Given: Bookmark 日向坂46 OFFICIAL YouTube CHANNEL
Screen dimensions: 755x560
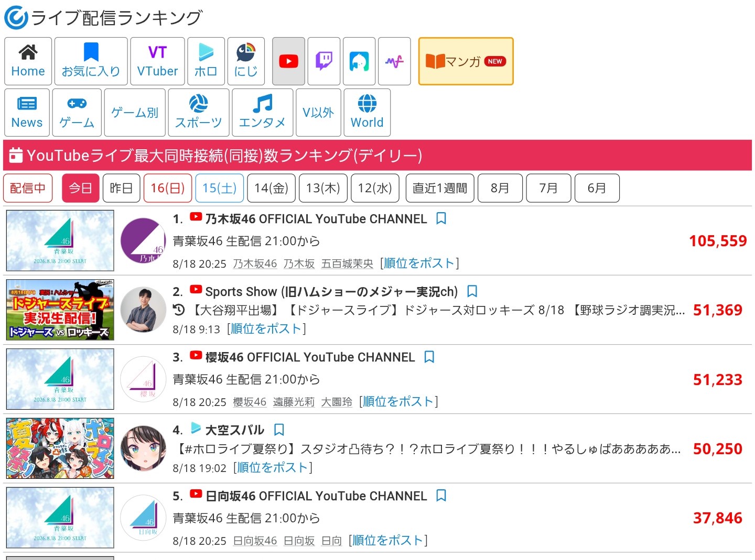Looking at the screenshot, I should (x=441, y=496).
